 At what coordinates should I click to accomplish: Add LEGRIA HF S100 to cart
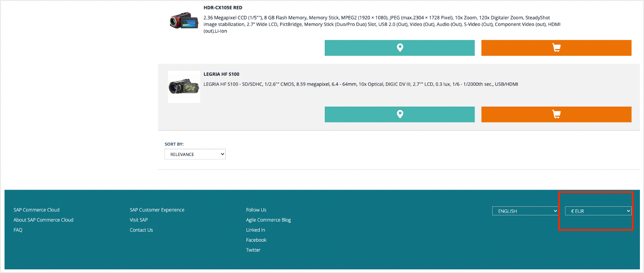556,114
